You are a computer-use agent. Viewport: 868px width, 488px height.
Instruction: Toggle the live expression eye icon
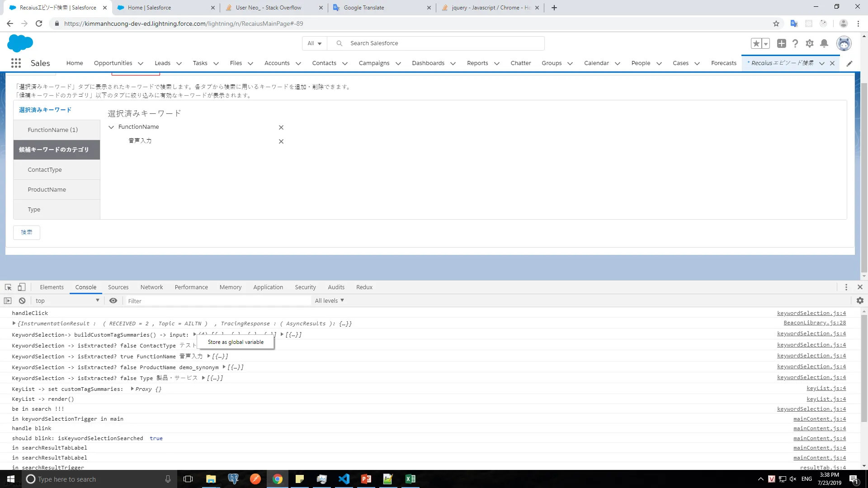point(113,300)
